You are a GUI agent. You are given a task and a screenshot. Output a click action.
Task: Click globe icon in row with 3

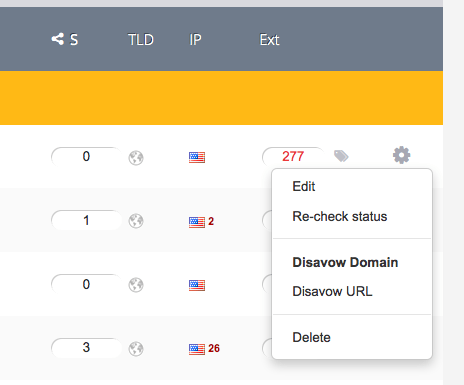tap(136, 349)
